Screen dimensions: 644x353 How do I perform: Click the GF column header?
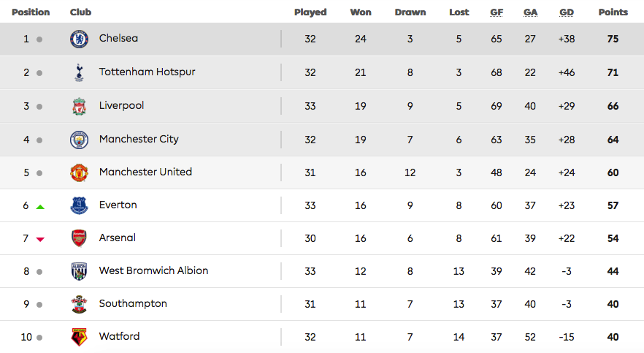[497, 12]
